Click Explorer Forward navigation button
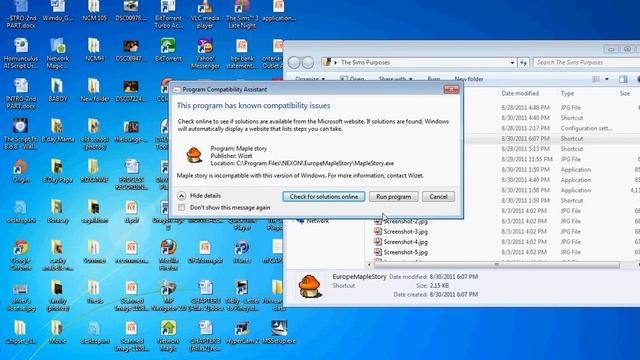This screenshot has height=360, width=640. [x=308, y=62]
